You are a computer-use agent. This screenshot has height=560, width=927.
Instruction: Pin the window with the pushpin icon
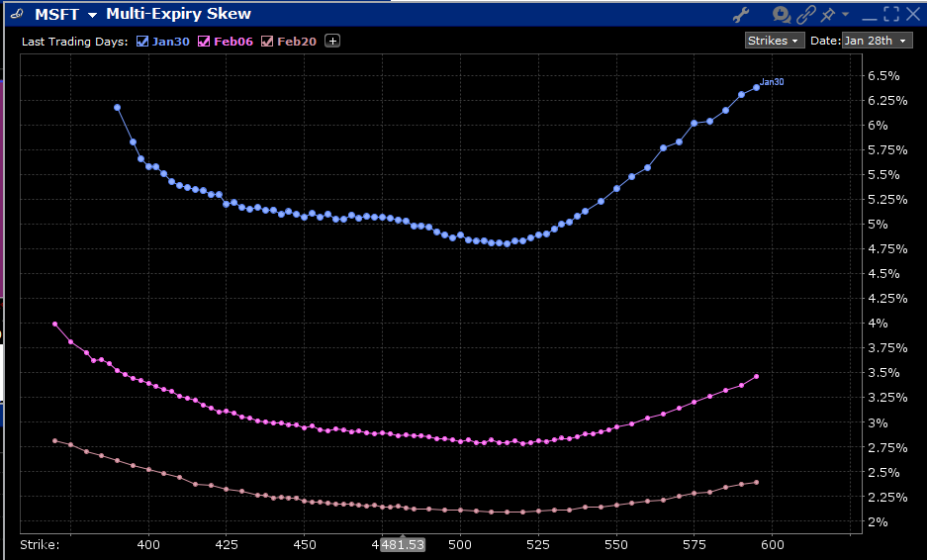tap(828, 14)
